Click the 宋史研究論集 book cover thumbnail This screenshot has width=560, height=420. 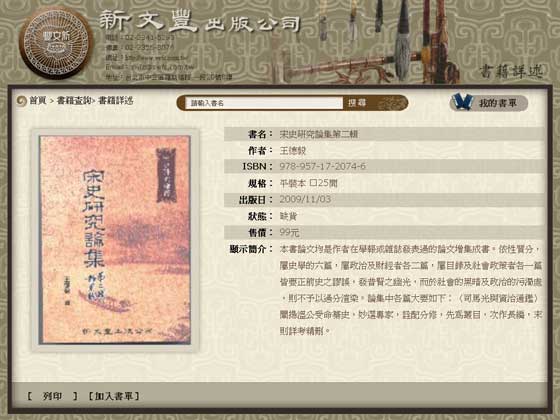pos(115,240)
